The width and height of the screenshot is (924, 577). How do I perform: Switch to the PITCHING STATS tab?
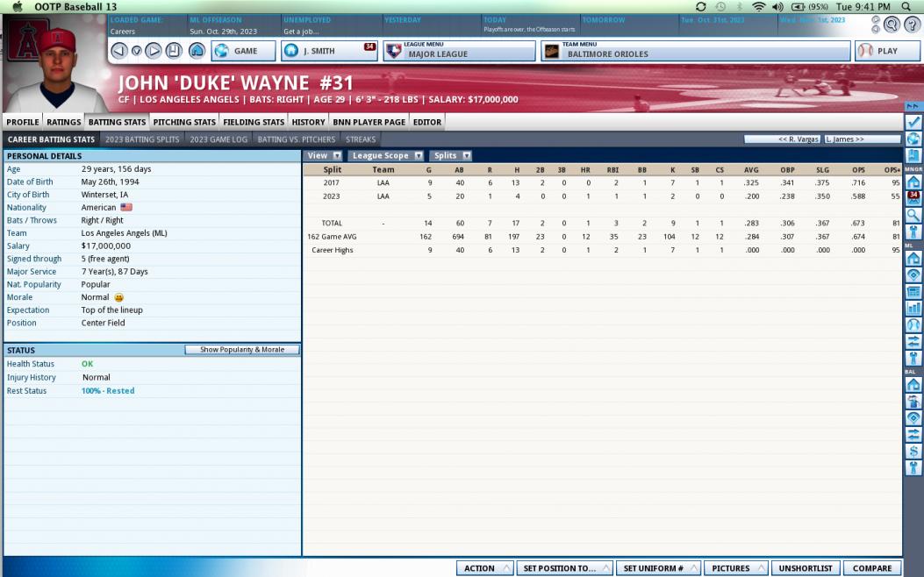click(184, 122)
